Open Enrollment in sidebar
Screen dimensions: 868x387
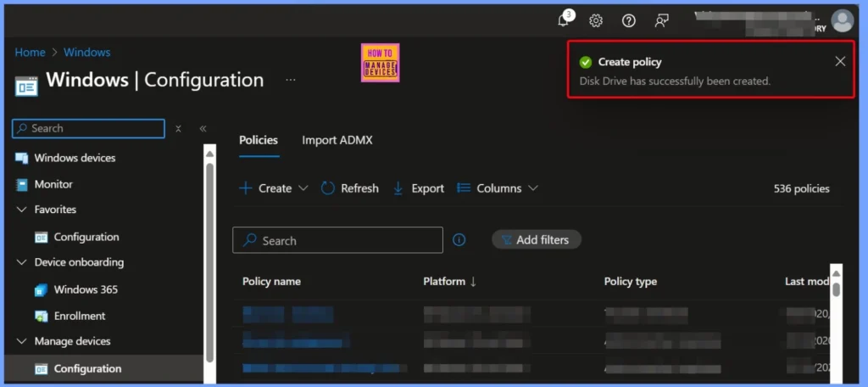pos(80,316)
